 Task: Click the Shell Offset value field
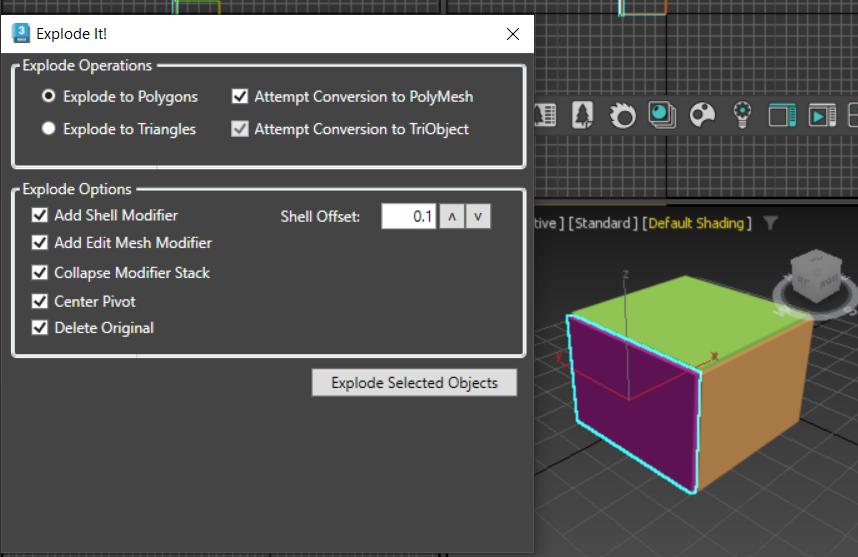tap(409, 217)
